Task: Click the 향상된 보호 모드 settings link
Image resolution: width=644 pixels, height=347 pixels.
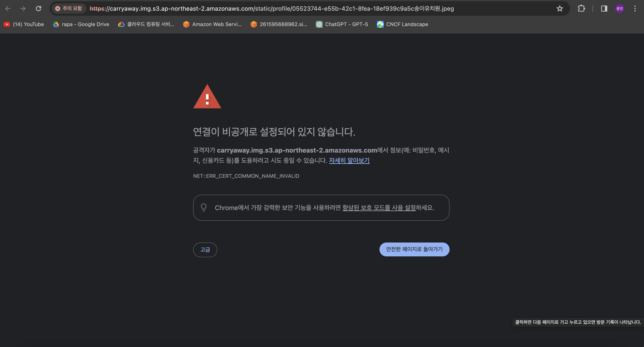Action: [x=379, y=208]
